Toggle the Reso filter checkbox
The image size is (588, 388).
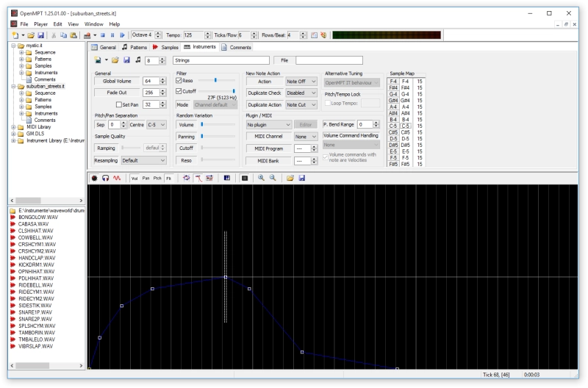pos(179,81)
